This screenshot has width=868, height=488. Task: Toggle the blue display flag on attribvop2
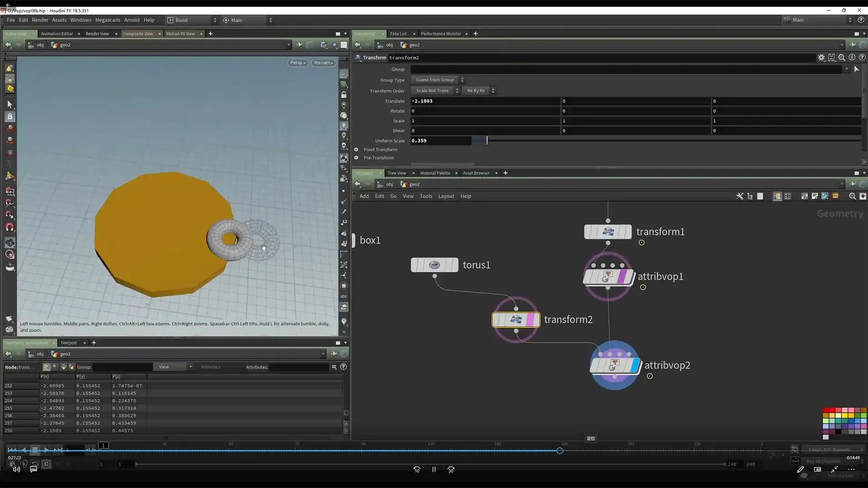point(635,365)
